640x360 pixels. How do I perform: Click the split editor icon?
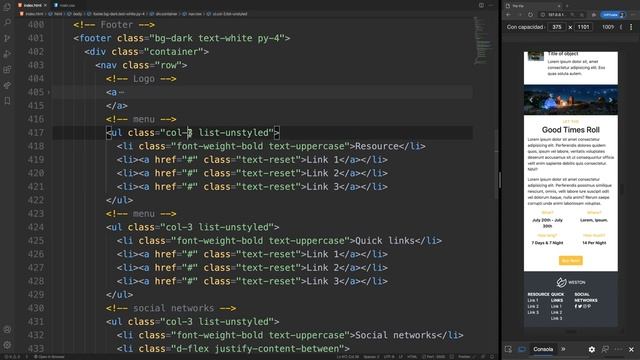pyautogui.click(x=481, y=5)
